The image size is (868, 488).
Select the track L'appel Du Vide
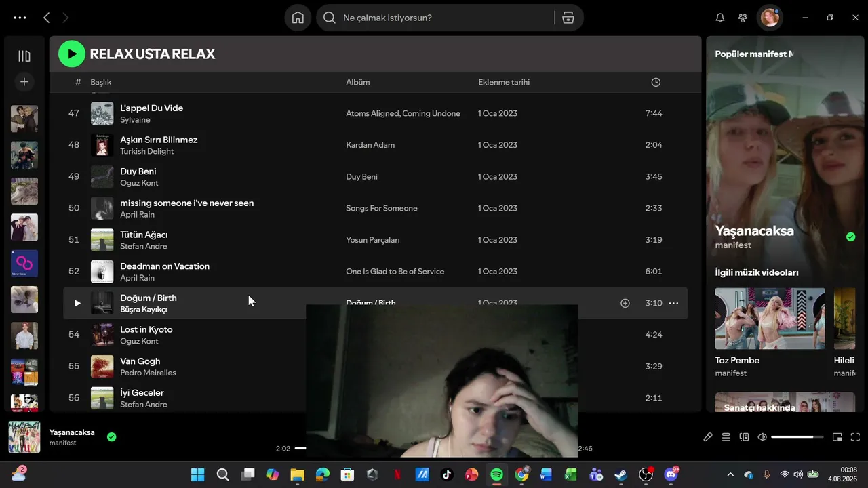pos(152,108)
